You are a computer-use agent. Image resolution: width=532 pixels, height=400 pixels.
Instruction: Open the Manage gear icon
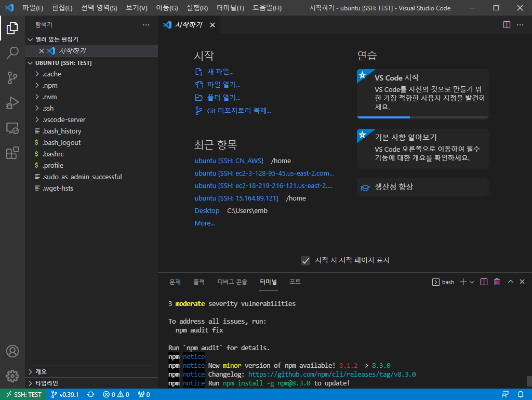point(12,376)
